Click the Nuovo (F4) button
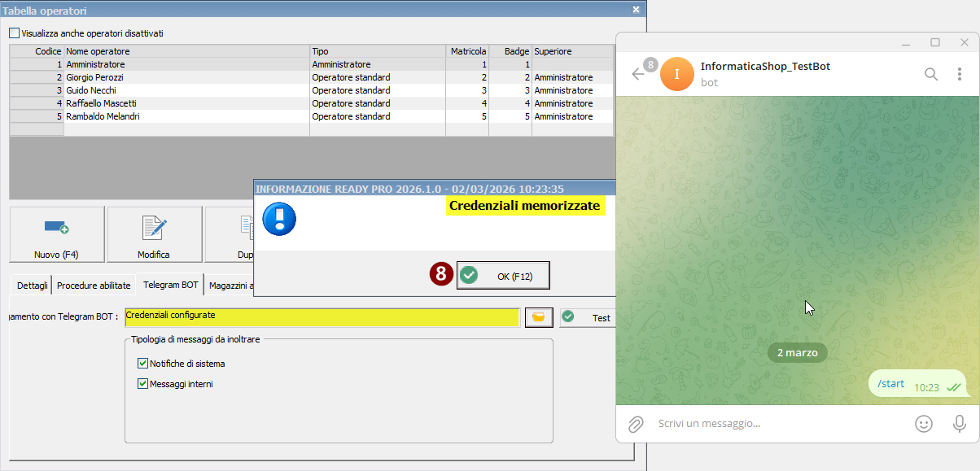This screenshot has height=471, width=980. [x=56, y=235]
